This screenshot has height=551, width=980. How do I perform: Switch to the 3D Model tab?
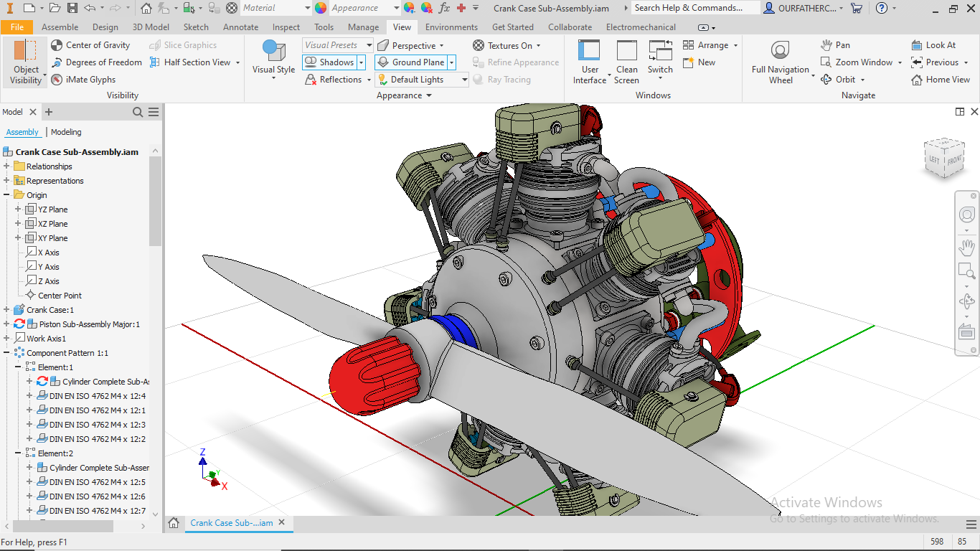[151, 27]
